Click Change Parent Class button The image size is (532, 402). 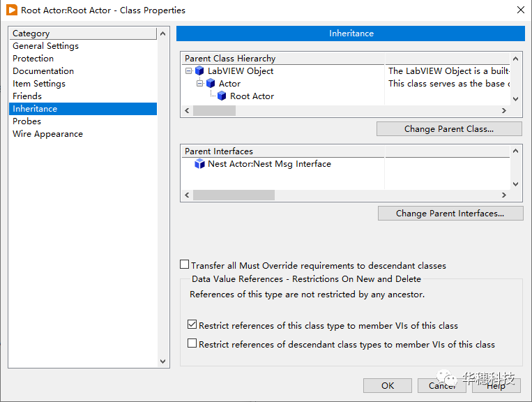pyautogui.click(x=449, y=129)
